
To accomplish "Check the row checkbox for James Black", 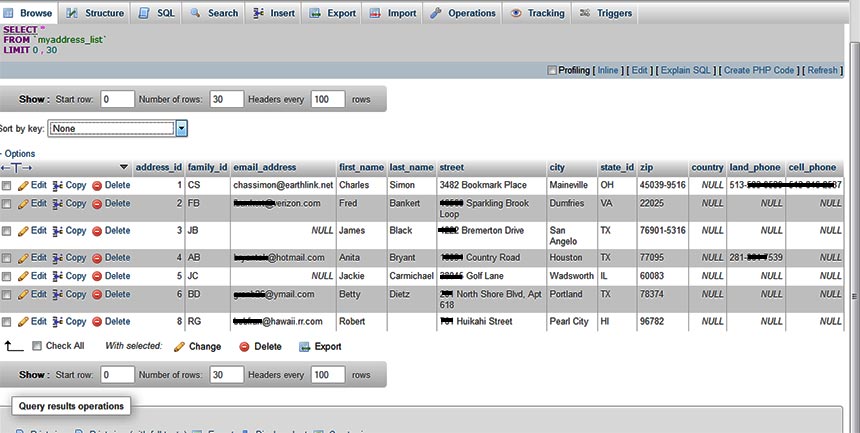I will pyautogui.click(x=6, y=232).
